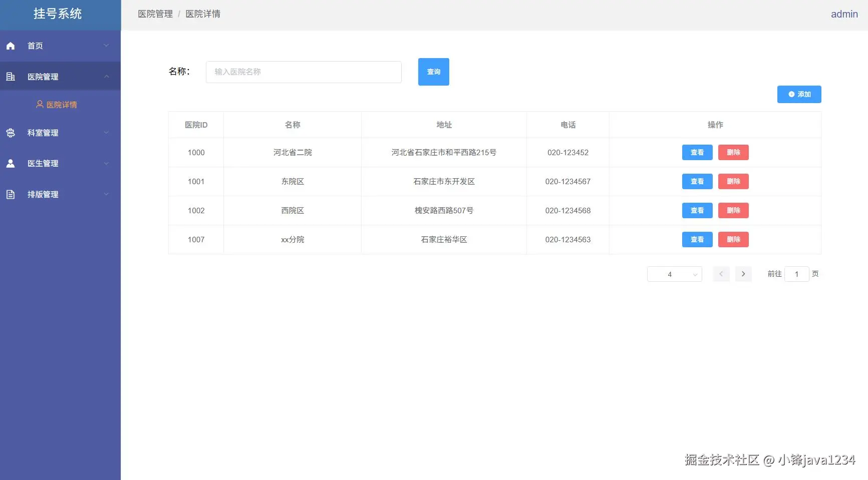Image resolution: width=868 pixels, height=480 pixels.
Task: Click the 科室管理 department icon
Action: (11, 133)
